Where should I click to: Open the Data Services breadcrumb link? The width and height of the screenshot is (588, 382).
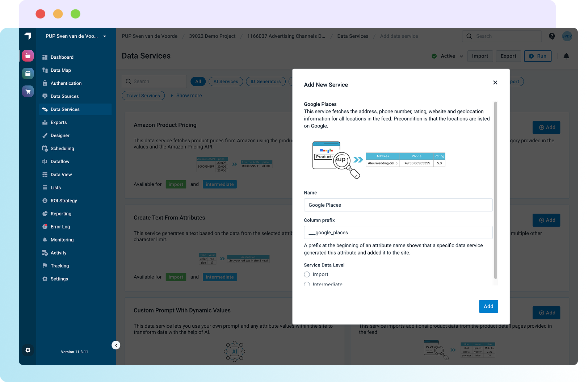pyautogui.click(x=353, y=36)
